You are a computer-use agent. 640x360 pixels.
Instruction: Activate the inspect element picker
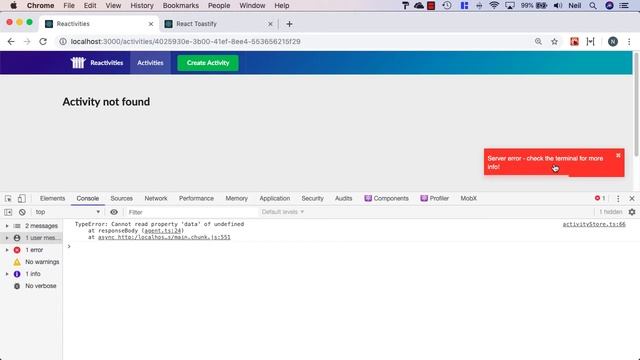[8, 198]
